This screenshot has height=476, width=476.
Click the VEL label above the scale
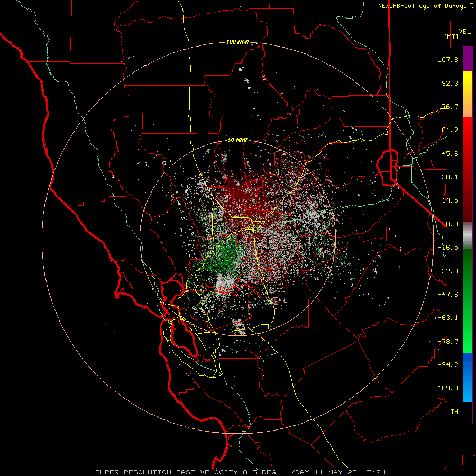click(x=464, y=32)
